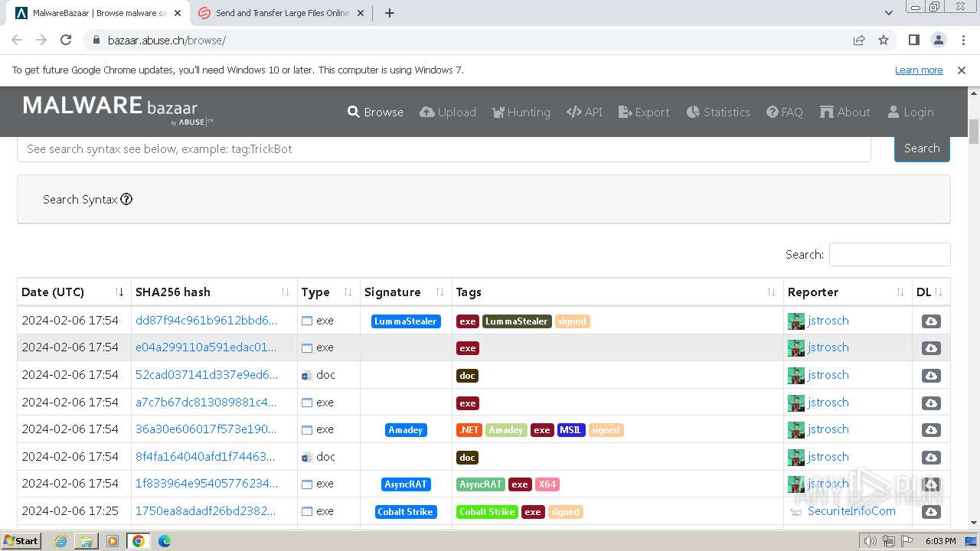
Task: Click the Search Syntax help question icon
Action: (x=127, y=199)
